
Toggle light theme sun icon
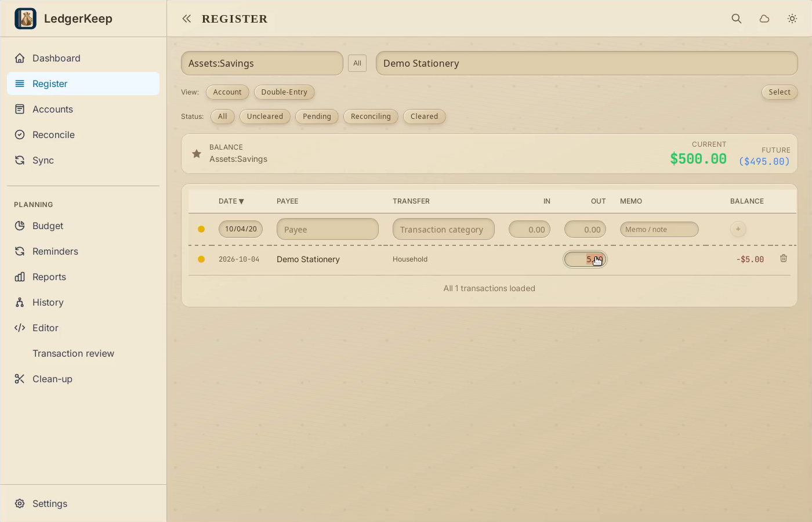(792, 19)
